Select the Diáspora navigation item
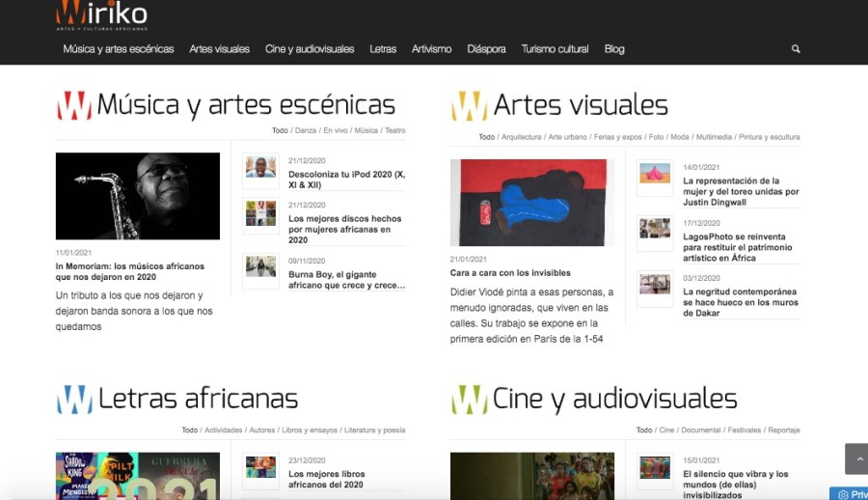The height and width of the screenshot is (500, 868). pyautogui.click(x=486, y=49)
